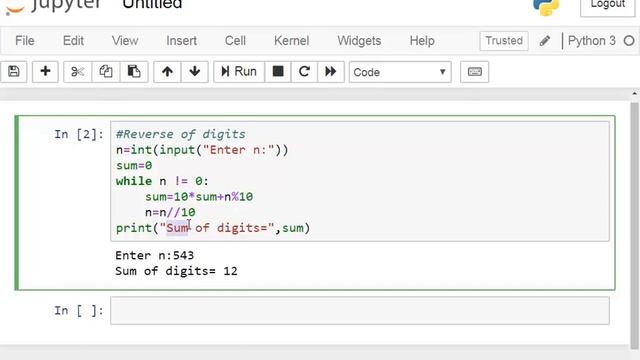Restart the kernel with the circular arrow
The image size is (640, 360).
[304, 72]
